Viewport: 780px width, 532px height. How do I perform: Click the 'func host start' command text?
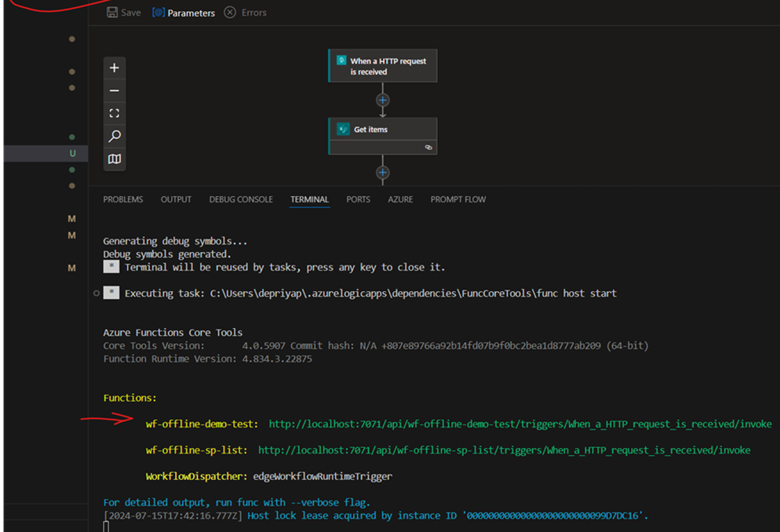tap(577, 293)
